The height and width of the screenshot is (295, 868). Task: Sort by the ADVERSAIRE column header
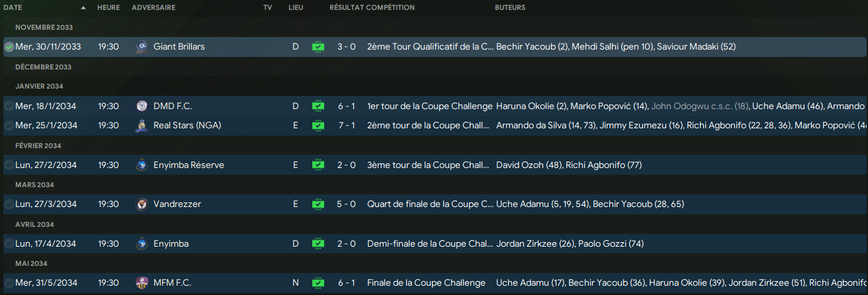pos(153,7)
